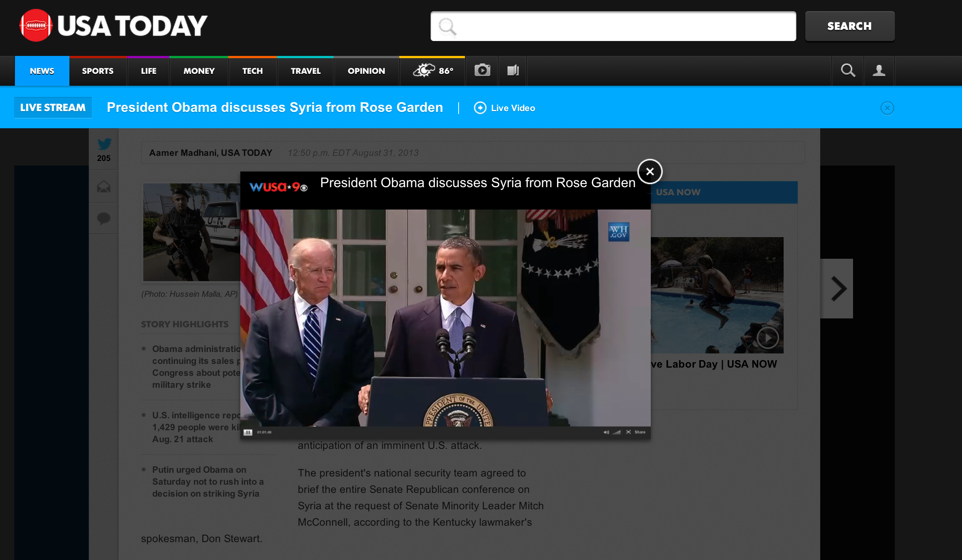Click the video title in the popup header
The width and height of the screenshot is (962, 560).
(477, 183)
